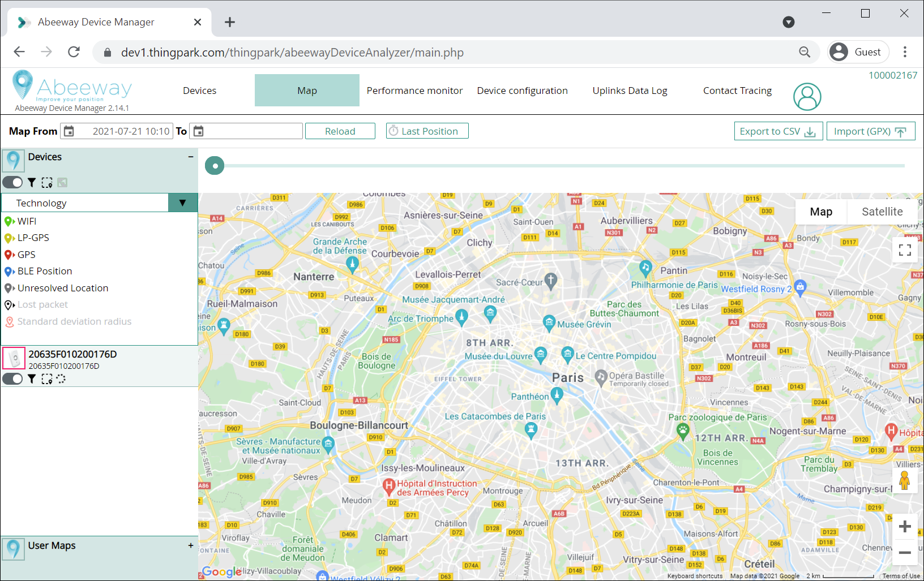Click the Arc de Triomphe marker
924x581 pixels.
[461, 317]
